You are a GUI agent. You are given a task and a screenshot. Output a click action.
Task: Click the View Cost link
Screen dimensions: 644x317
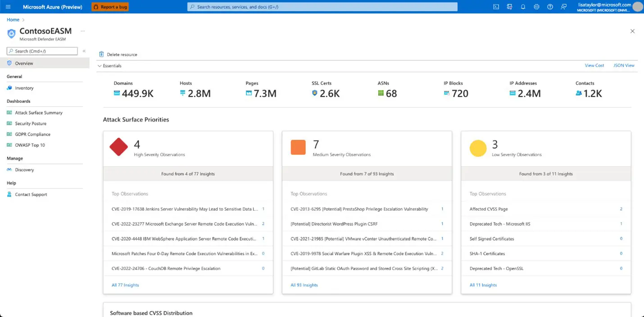pos(594,65)
